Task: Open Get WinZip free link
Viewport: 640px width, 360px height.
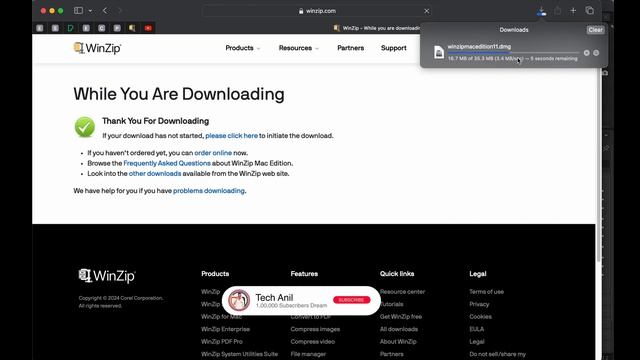Action: coord(401,317)
